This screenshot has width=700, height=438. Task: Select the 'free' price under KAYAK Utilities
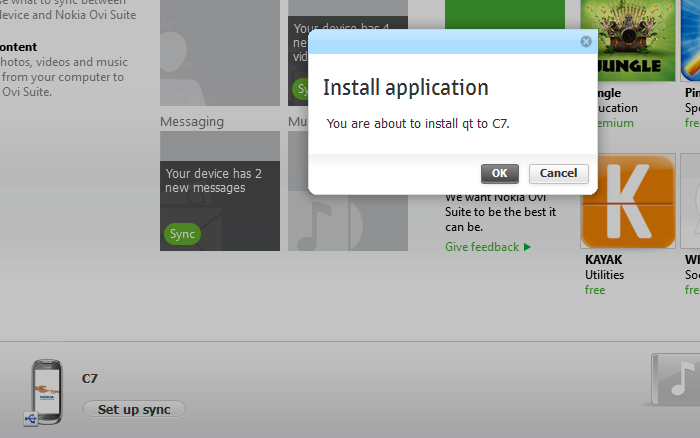(x=595, y=290)
